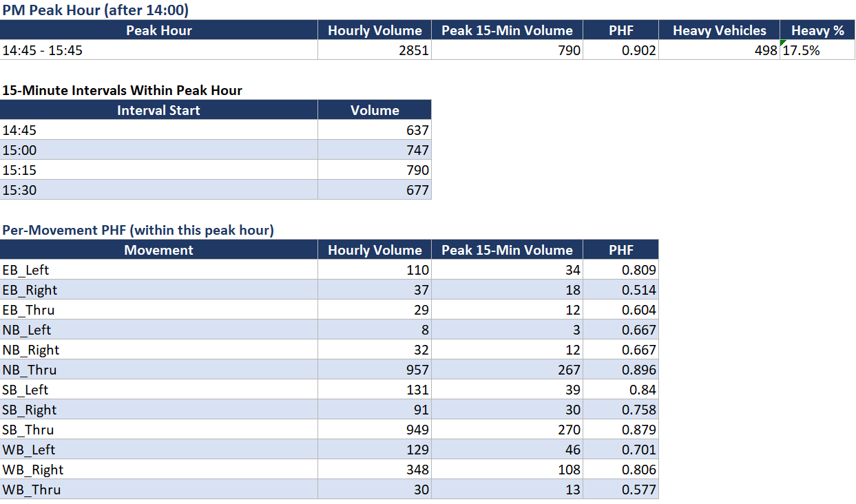Select the SB_Left movement cell
This screenshot has width=856, height=504.
(x=159, y=390)
